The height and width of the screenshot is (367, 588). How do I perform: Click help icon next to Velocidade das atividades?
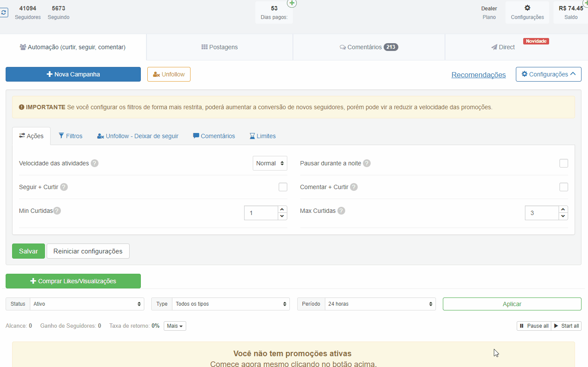(95, 163)
